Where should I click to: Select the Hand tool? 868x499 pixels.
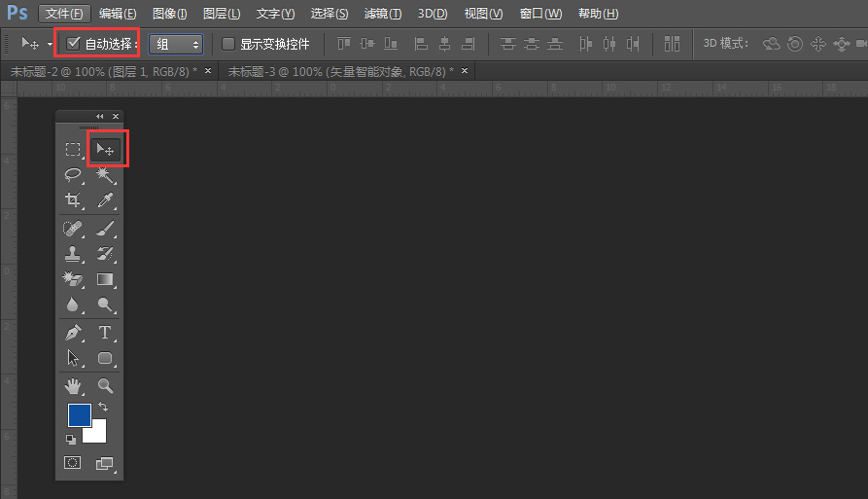[x=73, y=386]
